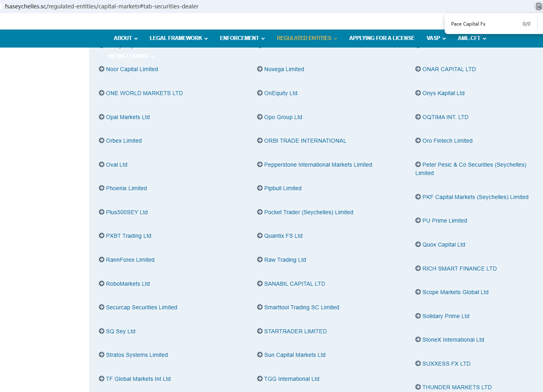Open the SQ Sey Ltd link
This screenshot has height=392, width=543.
pos(121,331)
